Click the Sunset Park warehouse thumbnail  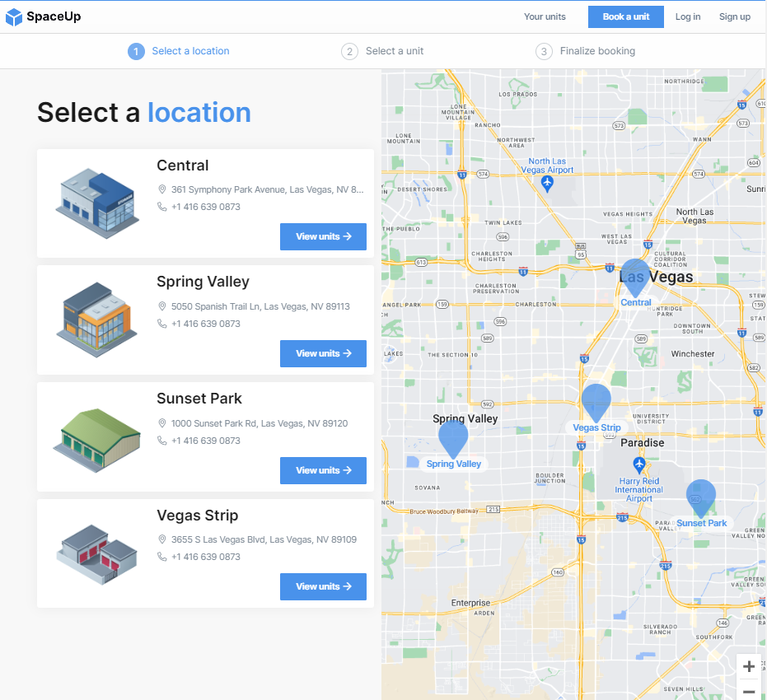click(97, 440)
